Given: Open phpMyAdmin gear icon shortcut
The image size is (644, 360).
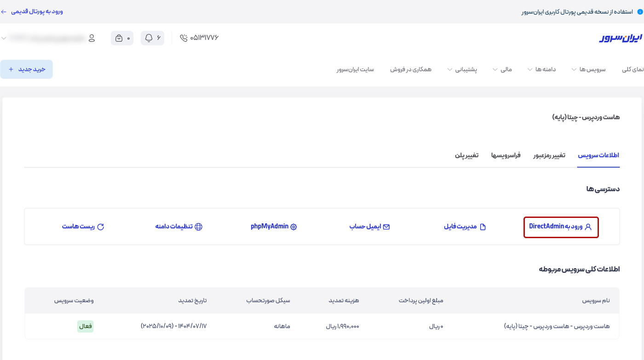Looking at the screenshot, I should [x=293, y=227].
